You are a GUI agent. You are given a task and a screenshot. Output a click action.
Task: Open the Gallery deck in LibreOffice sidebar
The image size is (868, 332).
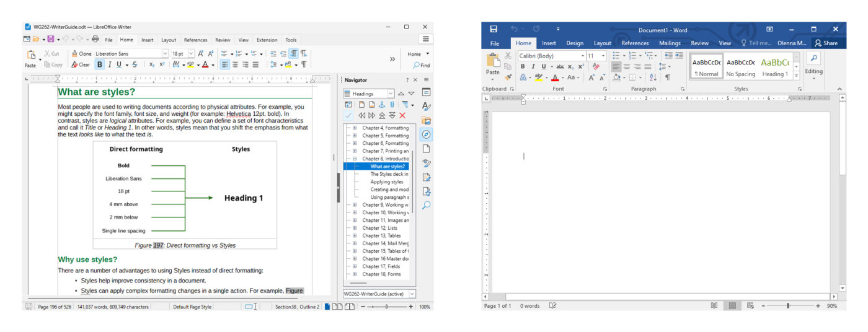click(426, 120)
